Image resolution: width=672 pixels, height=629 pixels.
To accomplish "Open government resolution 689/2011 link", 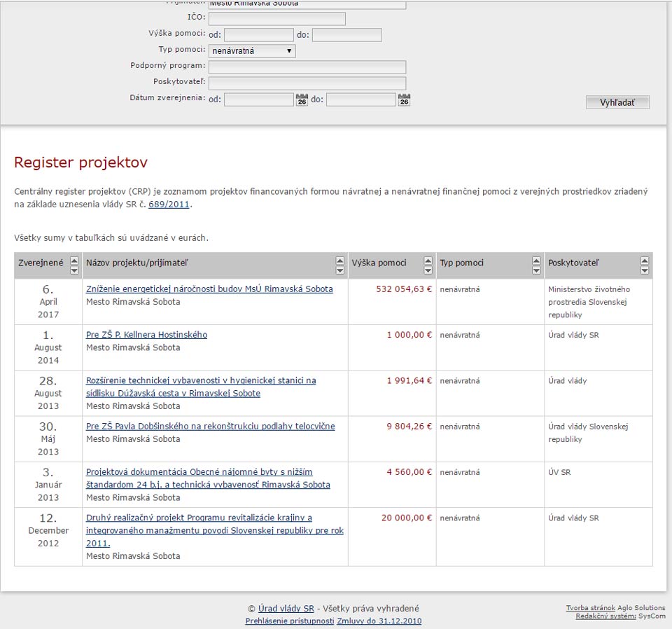I will click(169, 205).
